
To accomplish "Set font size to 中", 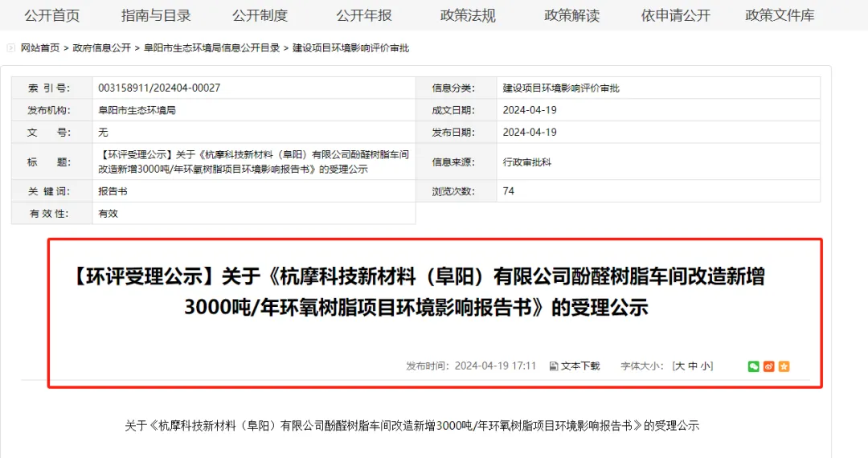I will [692, 366].
